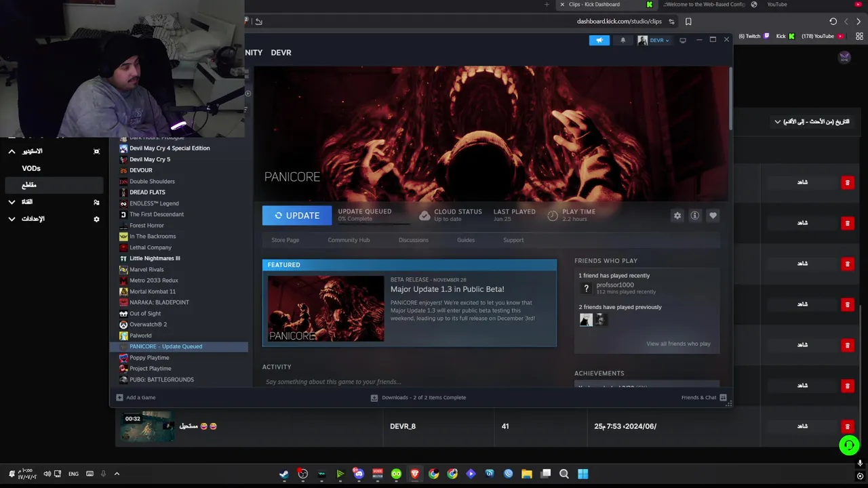868x488 pixels.
Task: Click the NARAKA: BLADEPOINT game icon
Action: click(x=123, y=302)
